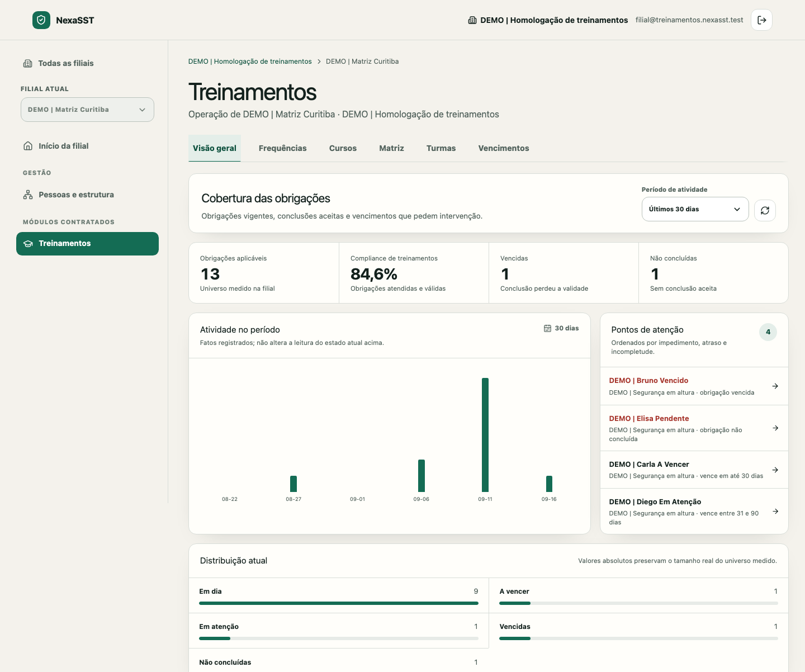Click the Pontos de atenção heading
The width and height of the screenshot is (805, 672).
coord(647,330)
